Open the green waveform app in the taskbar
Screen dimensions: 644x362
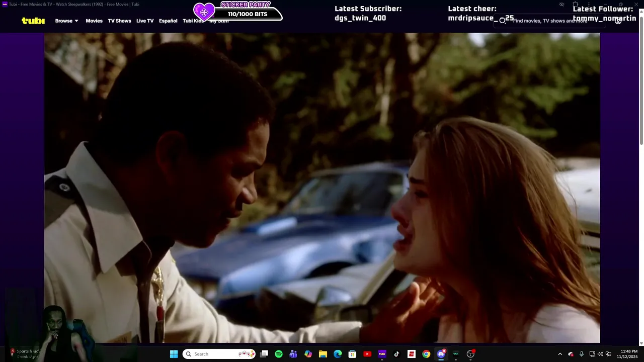tap(455, 354)
